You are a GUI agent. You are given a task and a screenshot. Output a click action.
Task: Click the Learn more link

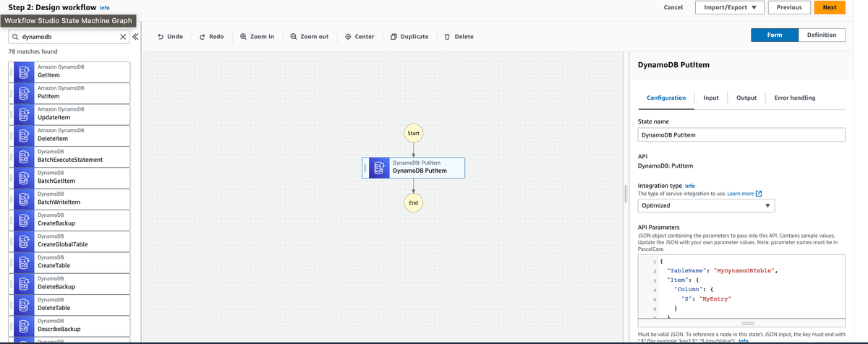click(740, 194)
